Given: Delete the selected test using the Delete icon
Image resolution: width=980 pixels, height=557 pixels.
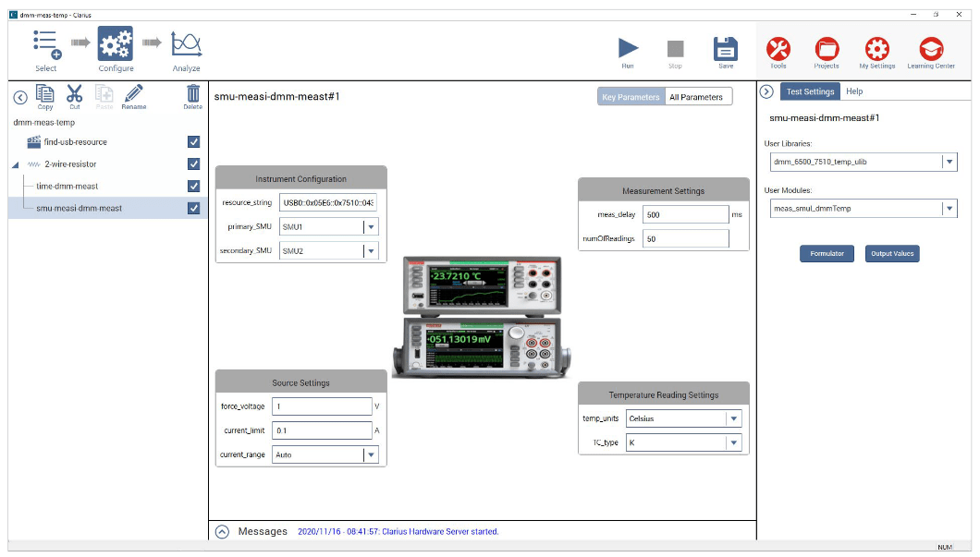Looking at the screenshot, I should point(193,94).
